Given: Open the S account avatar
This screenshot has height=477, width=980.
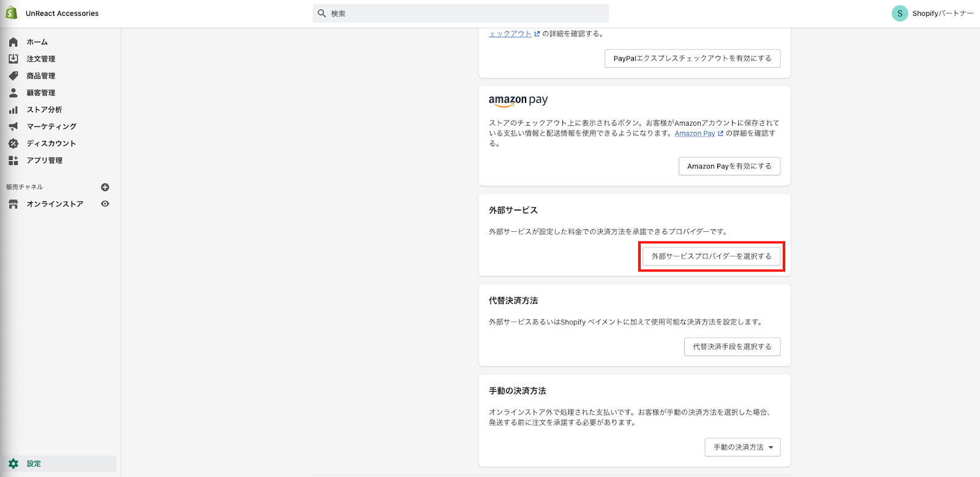Looking at the screenshot, I should coord(900,13).
